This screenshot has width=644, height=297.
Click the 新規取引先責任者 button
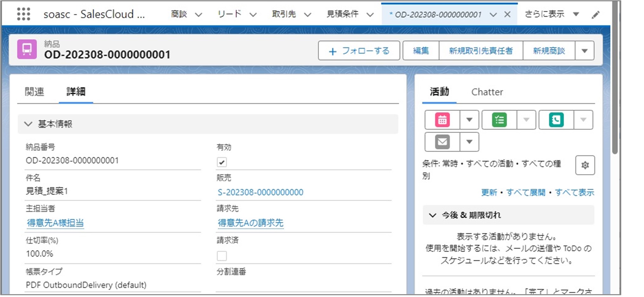point(481,51)
